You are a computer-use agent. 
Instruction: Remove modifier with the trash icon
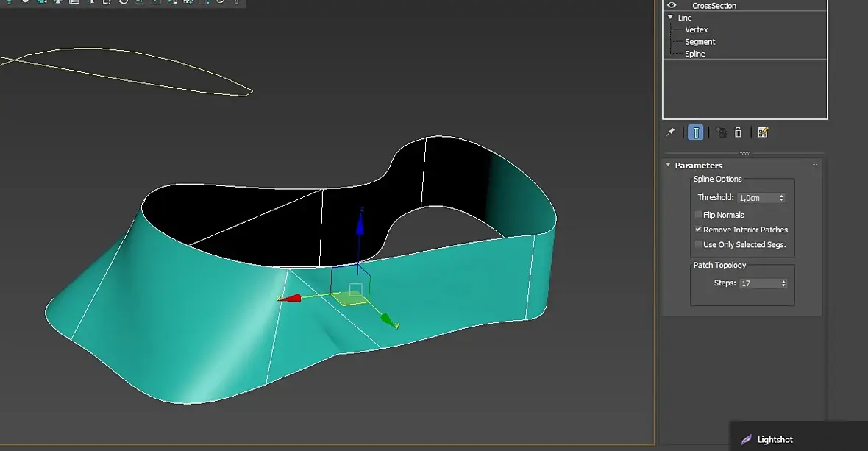[x=738, y=132]
